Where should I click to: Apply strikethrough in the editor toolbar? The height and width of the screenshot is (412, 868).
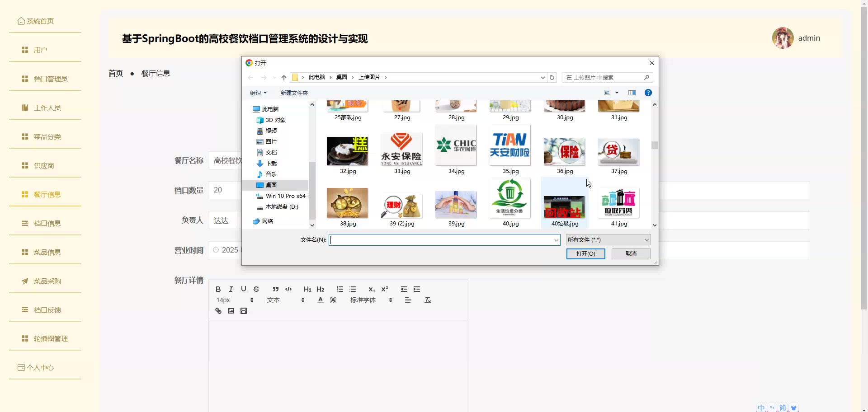[x=256, y=289]
